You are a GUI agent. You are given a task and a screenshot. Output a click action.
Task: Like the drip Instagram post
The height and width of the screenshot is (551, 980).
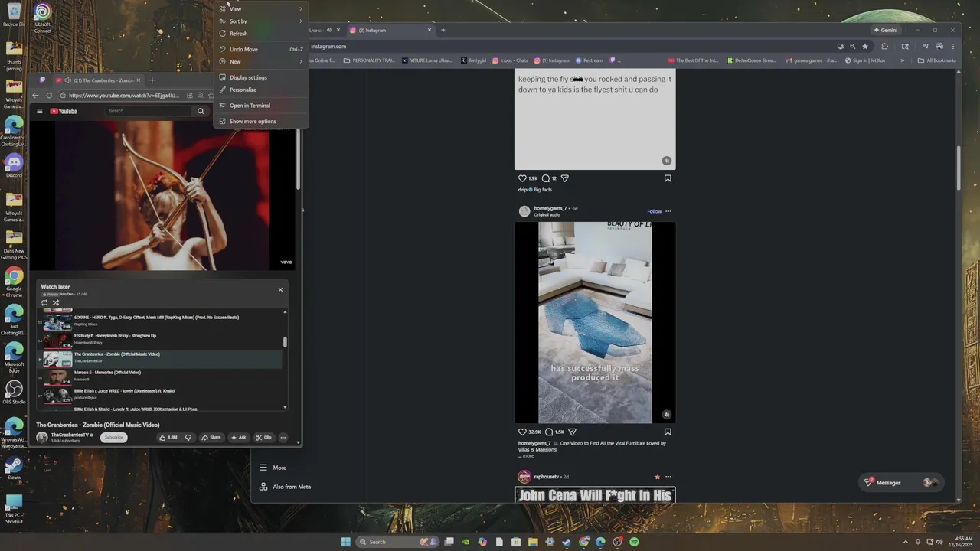point(523,178)
